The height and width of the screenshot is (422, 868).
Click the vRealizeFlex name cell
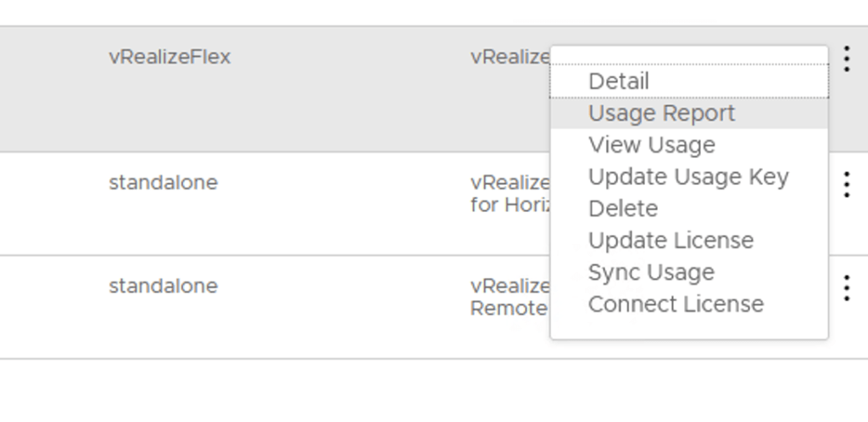170,58
